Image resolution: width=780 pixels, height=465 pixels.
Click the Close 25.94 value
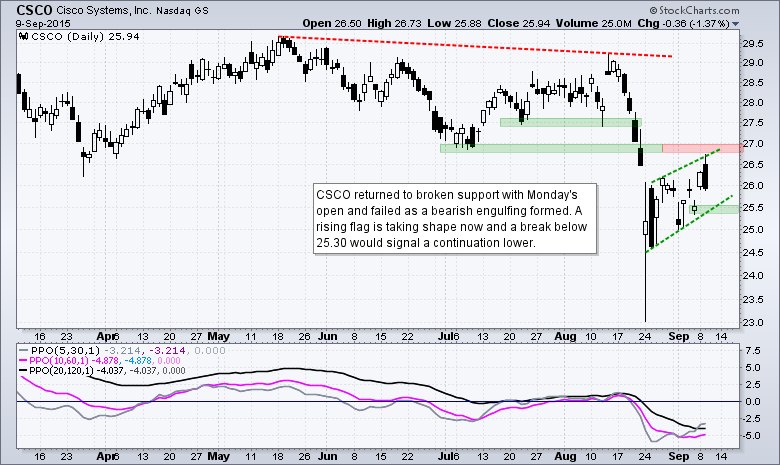pos(519,23)
